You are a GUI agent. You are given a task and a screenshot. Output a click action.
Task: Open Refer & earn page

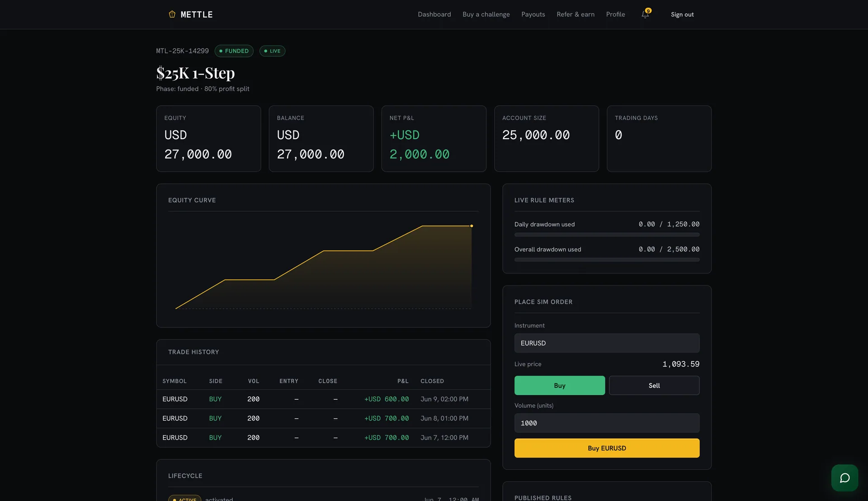tap(576, 14)
